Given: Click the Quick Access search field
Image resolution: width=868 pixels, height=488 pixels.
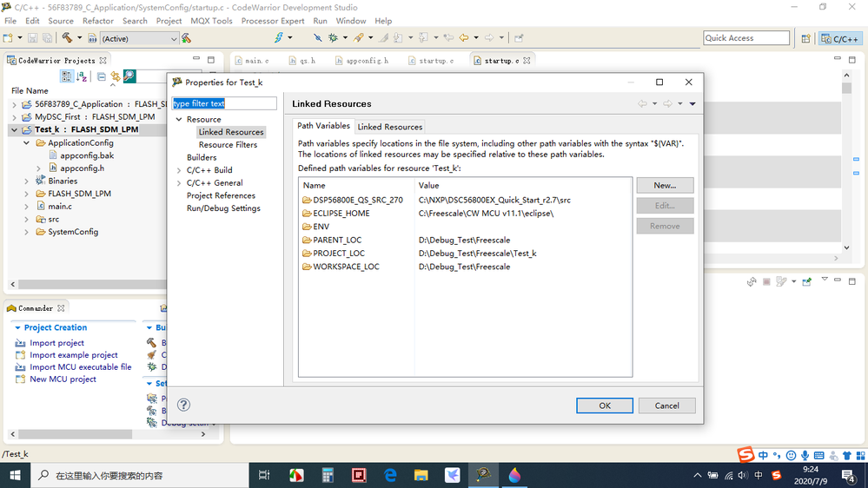Looking at the screenshot, I should 746,37.
